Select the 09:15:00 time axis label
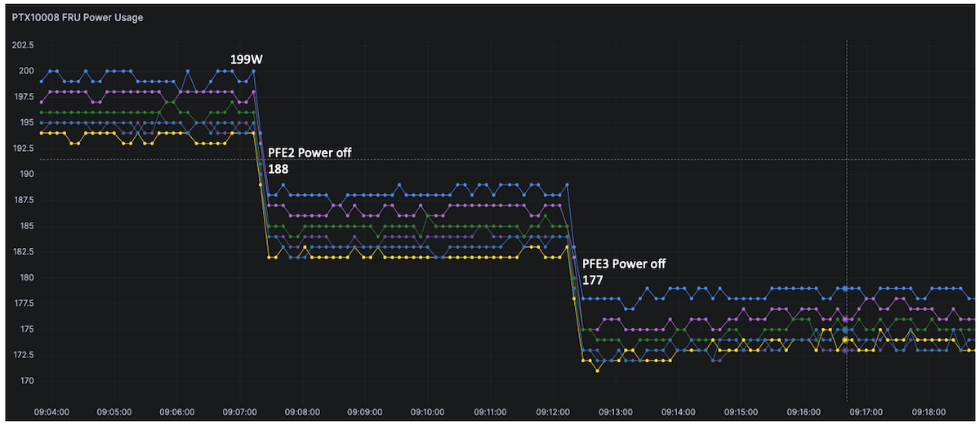The height and width of the screenshot is (425, 980). [741, 413]
